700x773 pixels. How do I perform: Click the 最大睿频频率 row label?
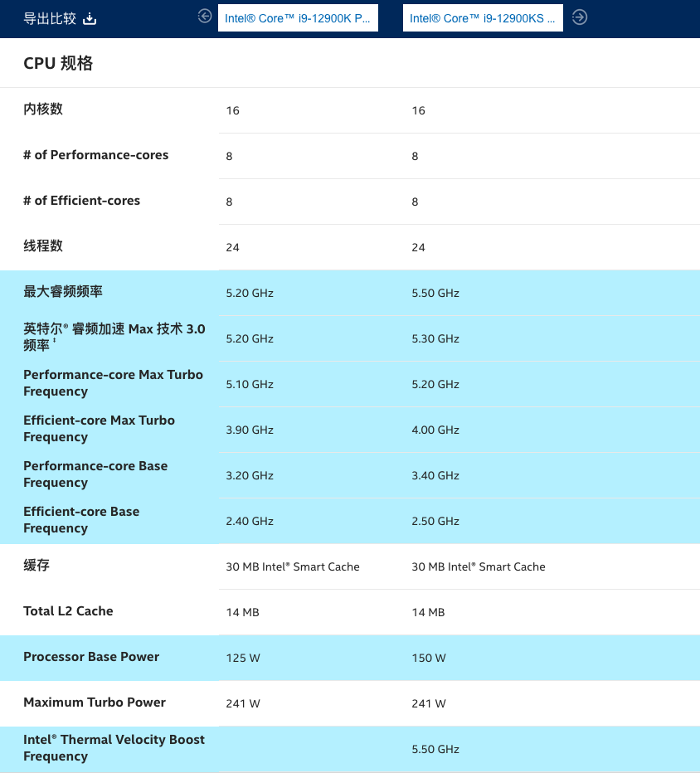63,291
